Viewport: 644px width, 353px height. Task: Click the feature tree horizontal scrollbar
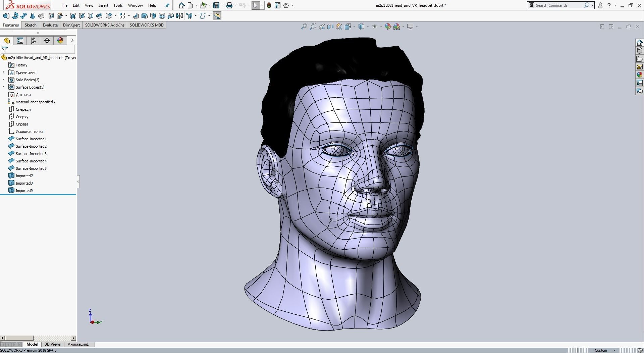click(38, 338)
